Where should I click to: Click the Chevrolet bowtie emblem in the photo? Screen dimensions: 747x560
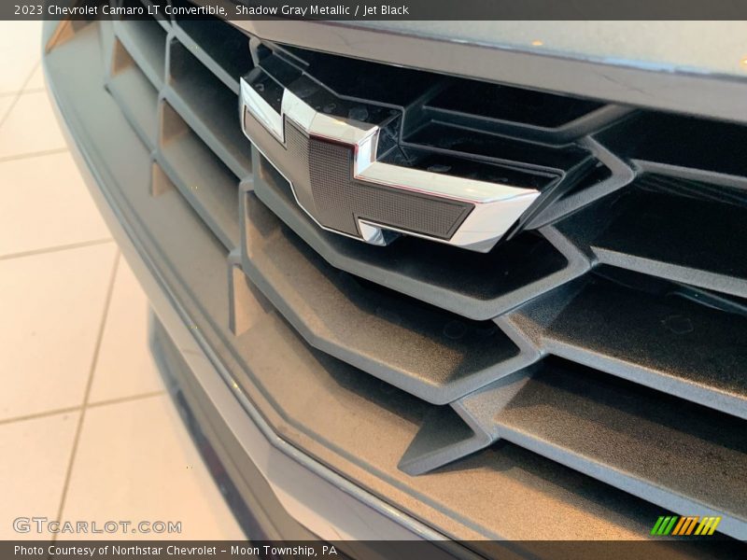coord(389,166)
